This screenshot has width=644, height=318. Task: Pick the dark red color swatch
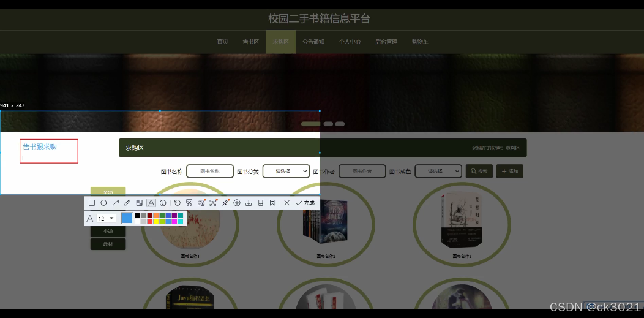click(x=150, y=215)
